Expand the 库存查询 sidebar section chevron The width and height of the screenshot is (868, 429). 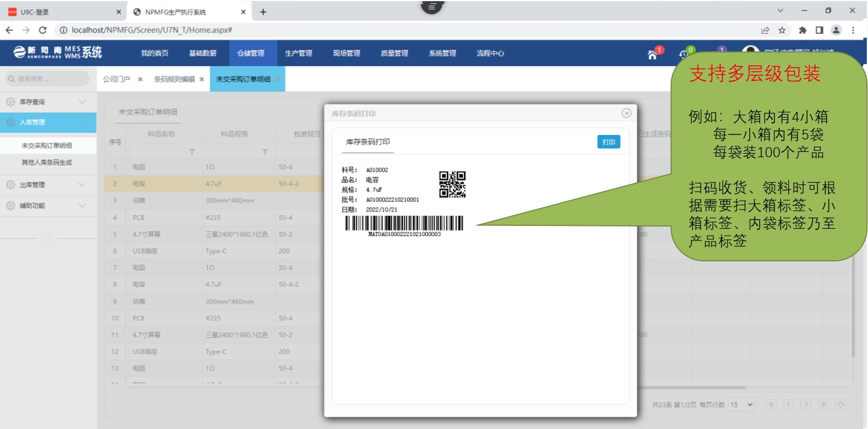[82, 102]
